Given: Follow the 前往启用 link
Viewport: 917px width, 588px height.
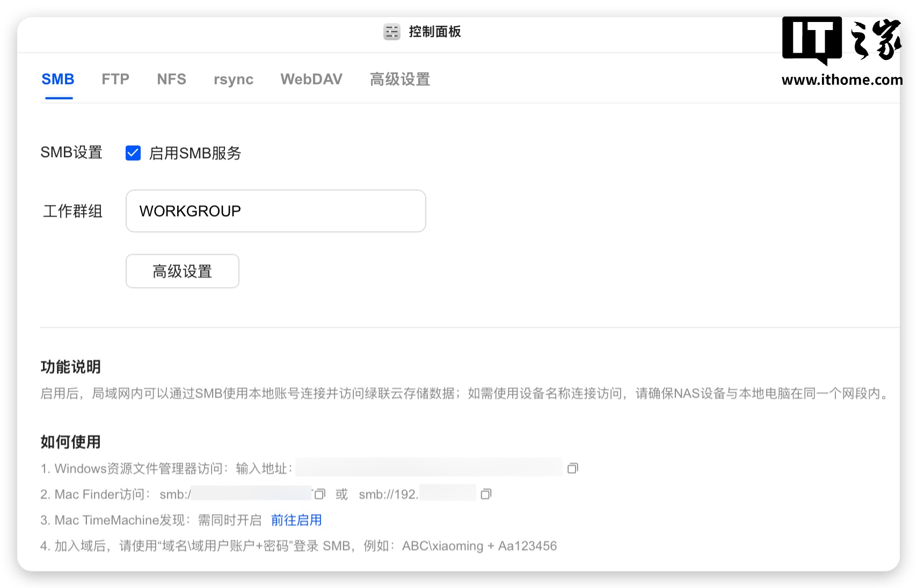Looking at the screenshot, I should pos(296,520).
